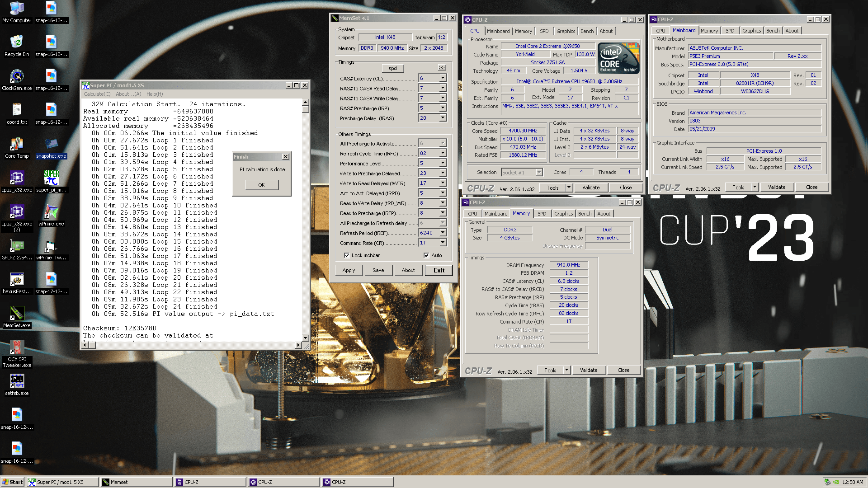Open CAS# Latency (CL) dropdown
868x488 pixels.
[443, 78]
